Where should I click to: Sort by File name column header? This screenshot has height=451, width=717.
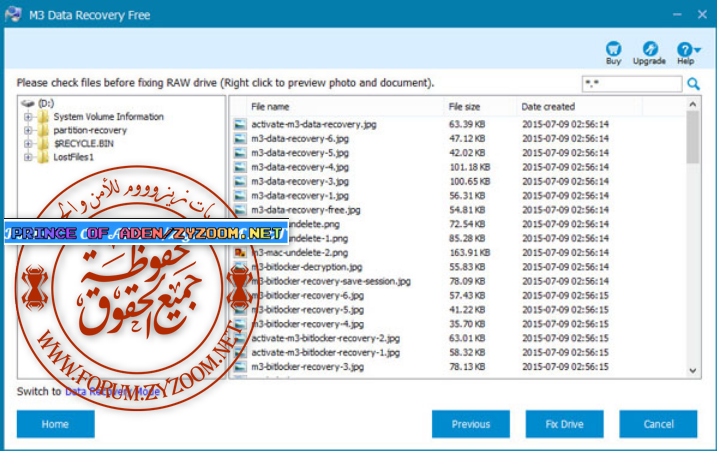pyautogui.click(x=270, y=107)
